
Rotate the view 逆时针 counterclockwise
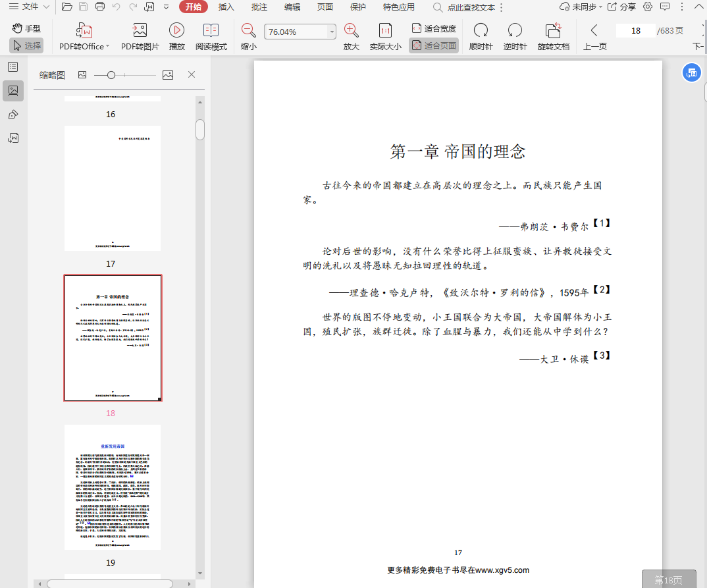click(515, 37)
